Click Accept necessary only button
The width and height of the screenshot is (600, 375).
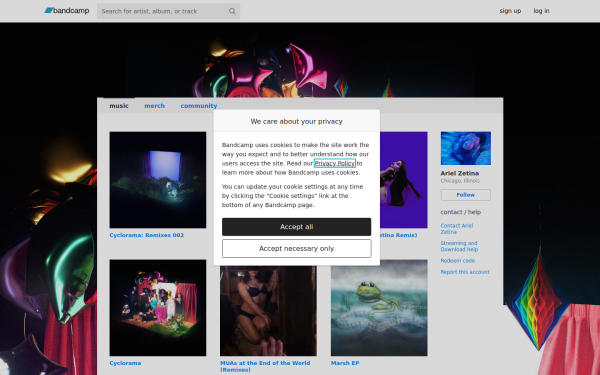[x=297, y=249]
